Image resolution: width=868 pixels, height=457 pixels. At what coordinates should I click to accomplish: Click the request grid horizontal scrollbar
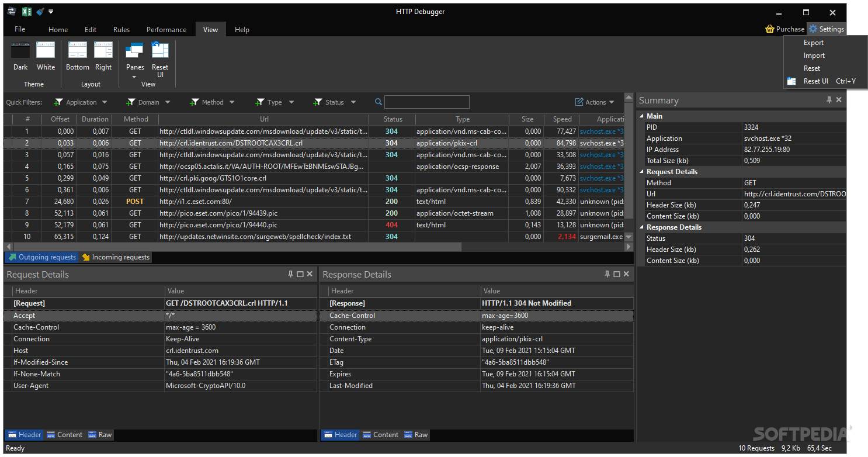click(237, 247)
